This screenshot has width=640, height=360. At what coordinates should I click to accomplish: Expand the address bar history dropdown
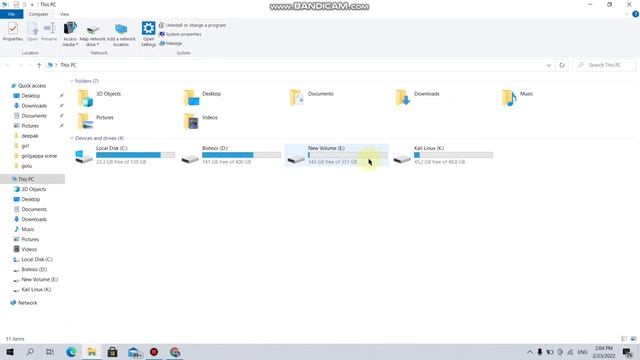pos(549,65)
